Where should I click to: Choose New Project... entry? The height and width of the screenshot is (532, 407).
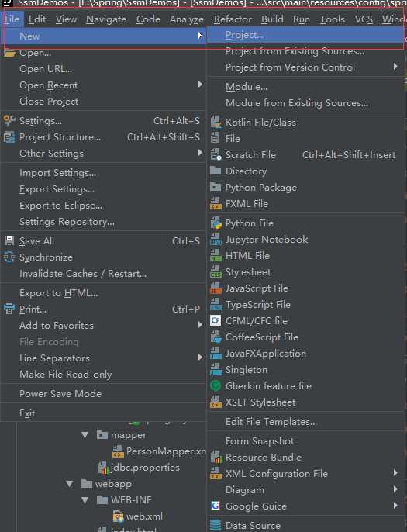(305, 35)
